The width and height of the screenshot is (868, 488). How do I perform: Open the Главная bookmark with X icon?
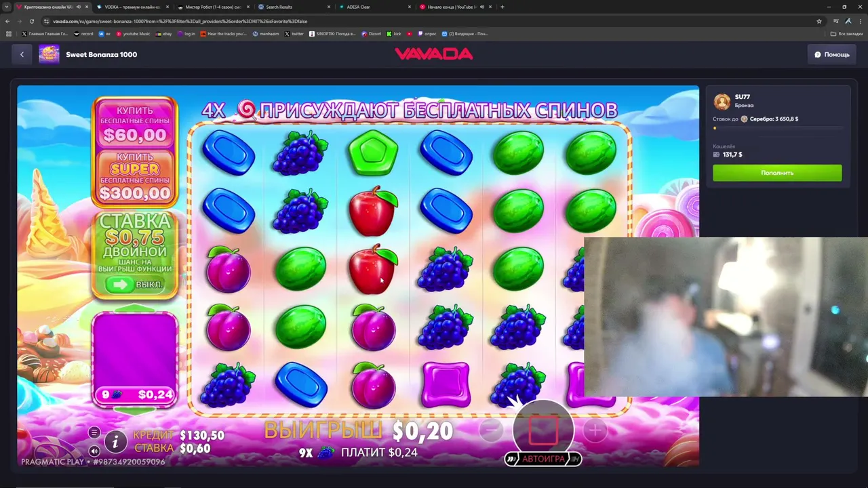pos(45,33)
